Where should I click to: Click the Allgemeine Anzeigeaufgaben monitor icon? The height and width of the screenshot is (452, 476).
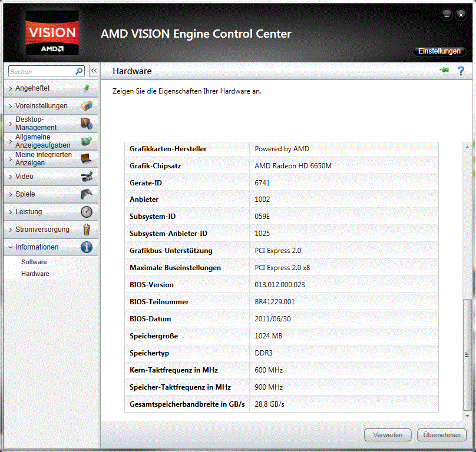coord(87,141)
